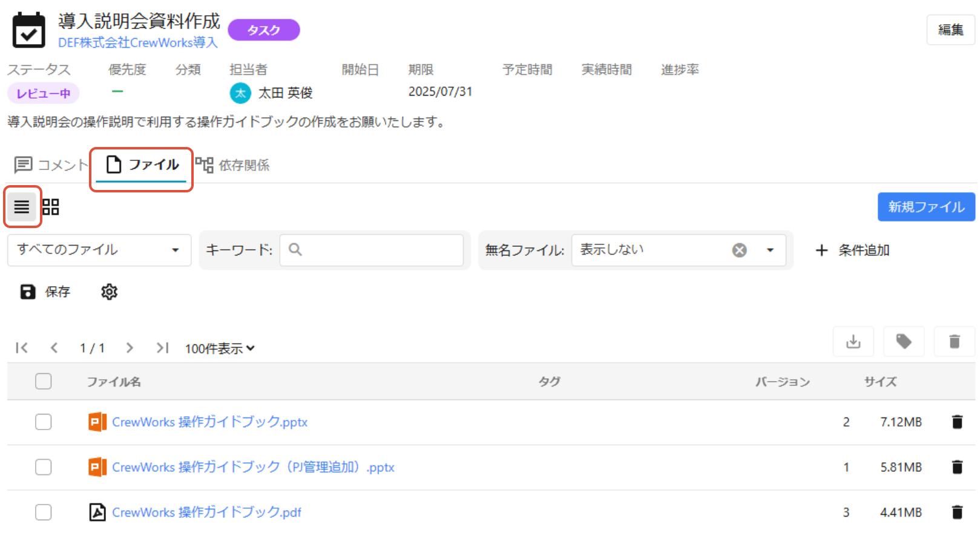This screenshot has width=980, height=533.
Task: Click the 保存 label
Action: [58, 292]
